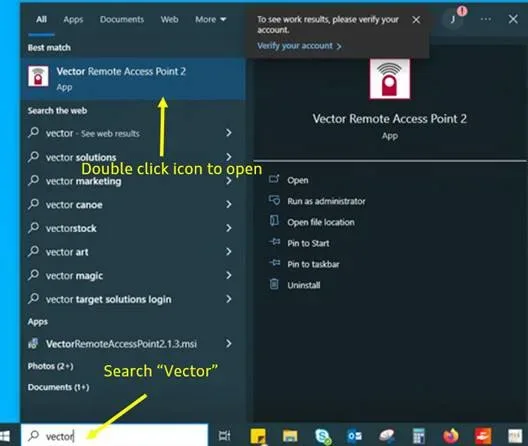This screenshot has width=528, height=446.
Task: Expand arrow for 'vector target solutions login'
Action: (x=229, y=299)
